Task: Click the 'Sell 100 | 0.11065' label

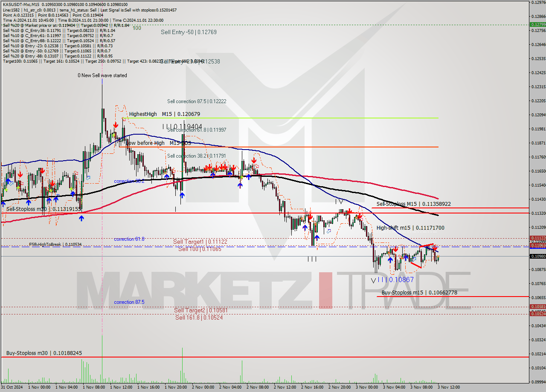Action: click(200, 249)
